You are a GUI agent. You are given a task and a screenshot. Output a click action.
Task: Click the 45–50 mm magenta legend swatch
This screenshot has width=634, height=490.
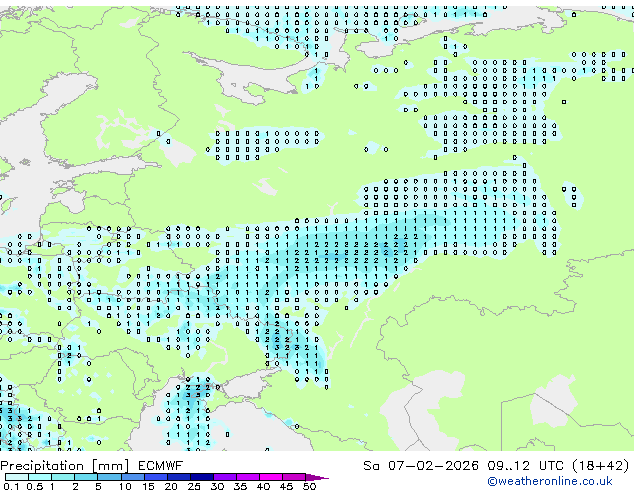(x=294, y=477)
